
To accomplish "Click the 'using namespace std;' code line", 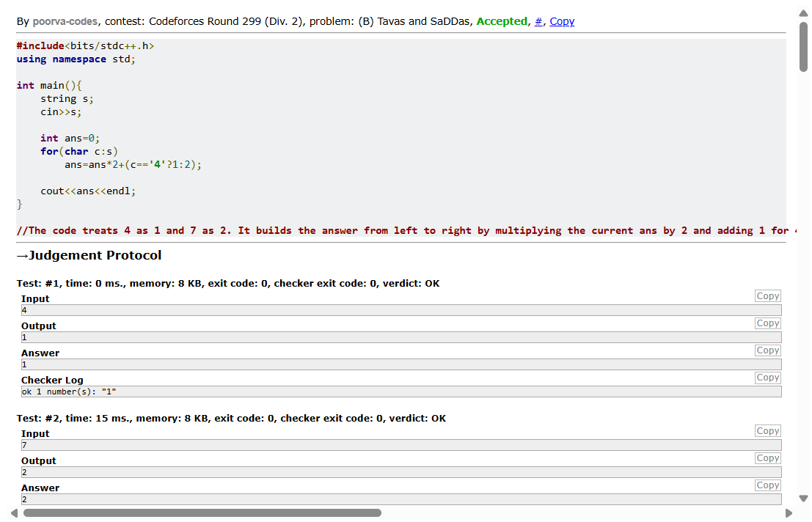I will tap(76, 59).
